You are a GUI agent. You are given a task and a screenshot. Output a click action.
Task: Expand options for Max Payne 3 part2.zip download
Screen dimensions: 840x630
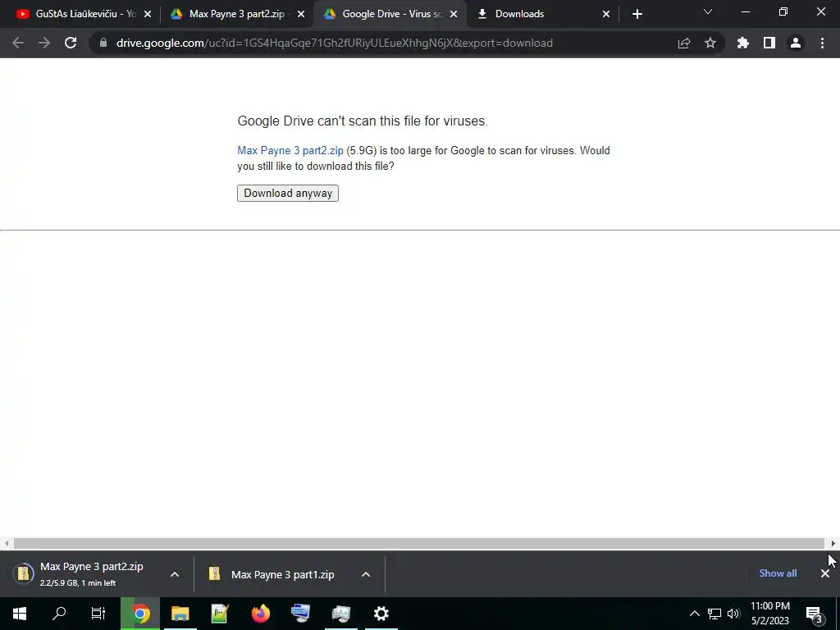[x=175, y=574]
